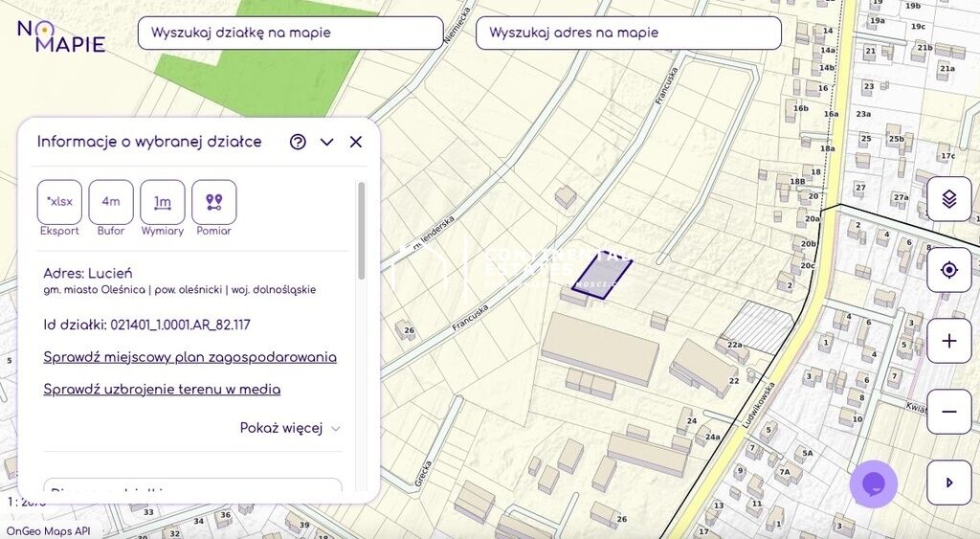Click the NaMapie logo
Viewport: 980px width, 539px height.
point(61,35)
